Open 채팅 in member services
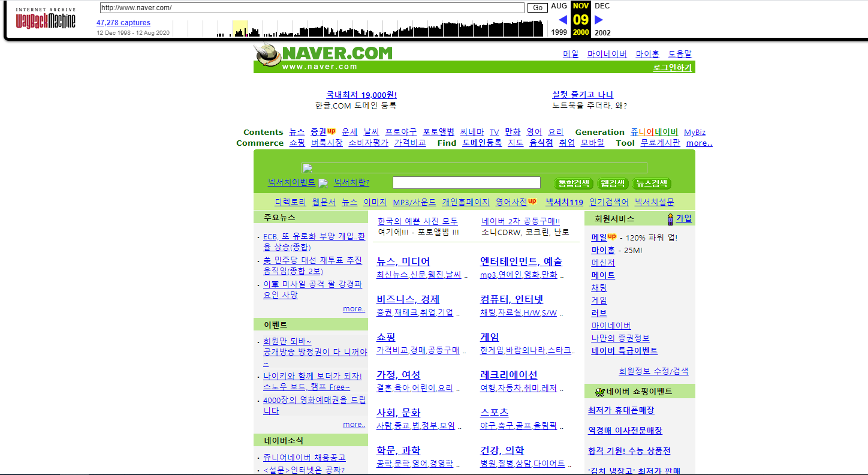 click(599, 288)
